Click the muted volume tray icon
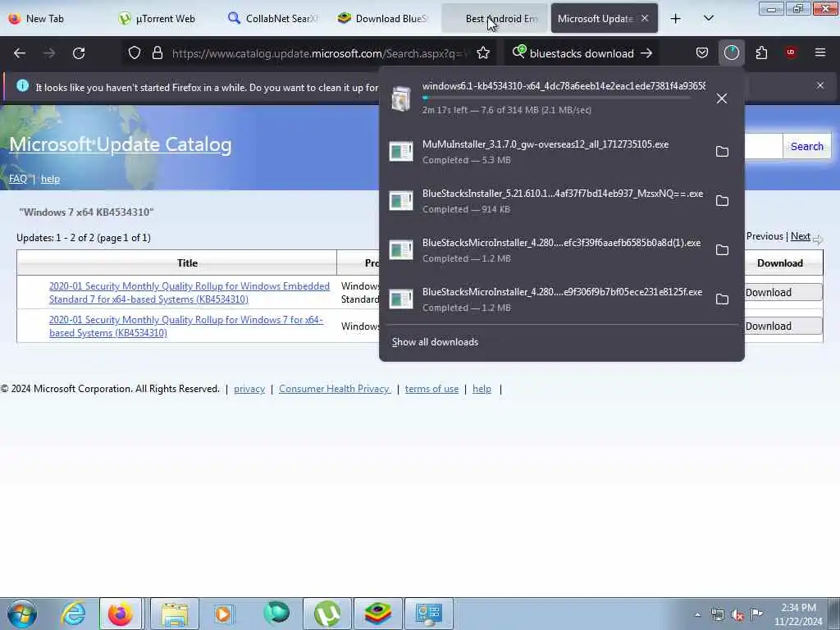This screenshot has height=630, width=840. [x=737, y=614]
